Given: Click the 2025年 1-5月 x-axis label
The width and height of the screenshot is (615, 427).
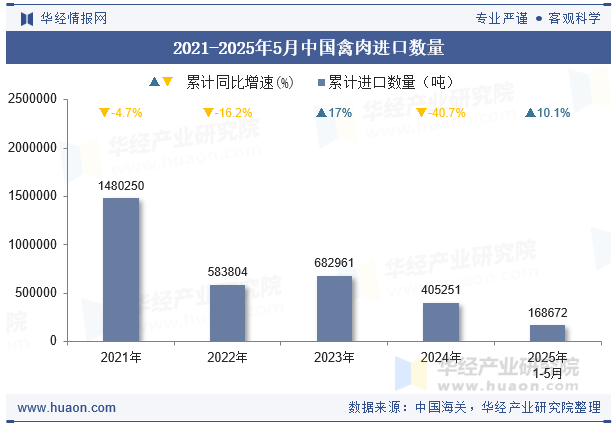Looking at the screenshot, I should point(548,365).
